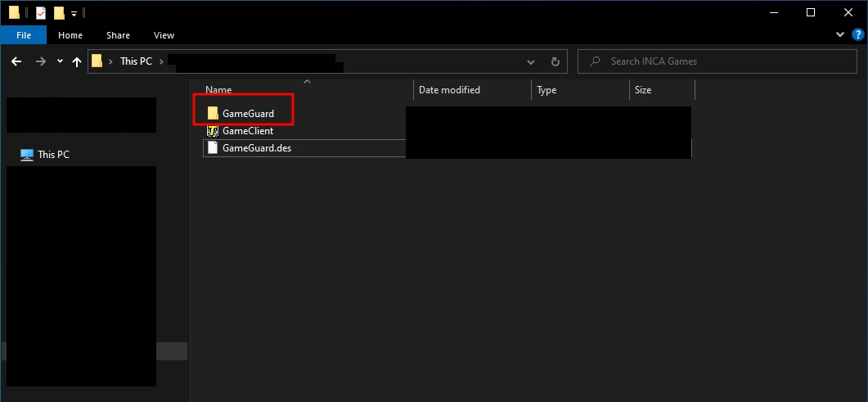Go up one folder level
This screenshot has width=868, height=402.
tap(77, 61)
